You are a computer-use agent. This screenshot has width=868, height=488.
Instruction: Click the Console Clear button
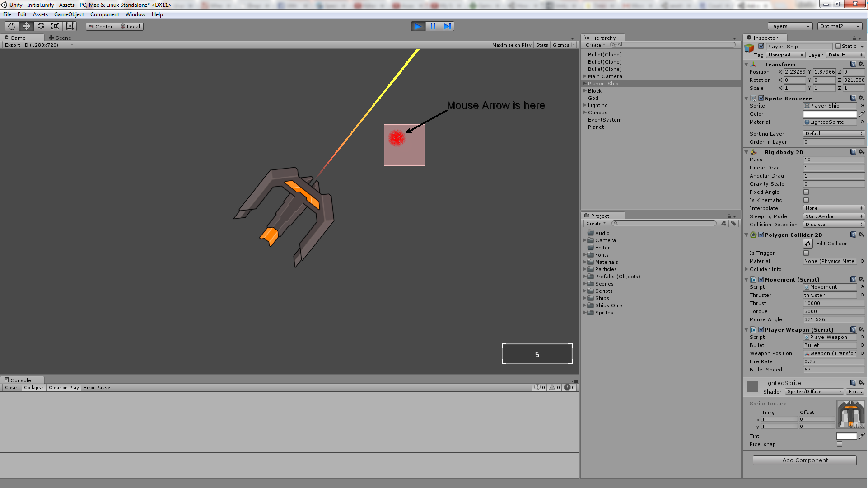[x=11, y=388]
